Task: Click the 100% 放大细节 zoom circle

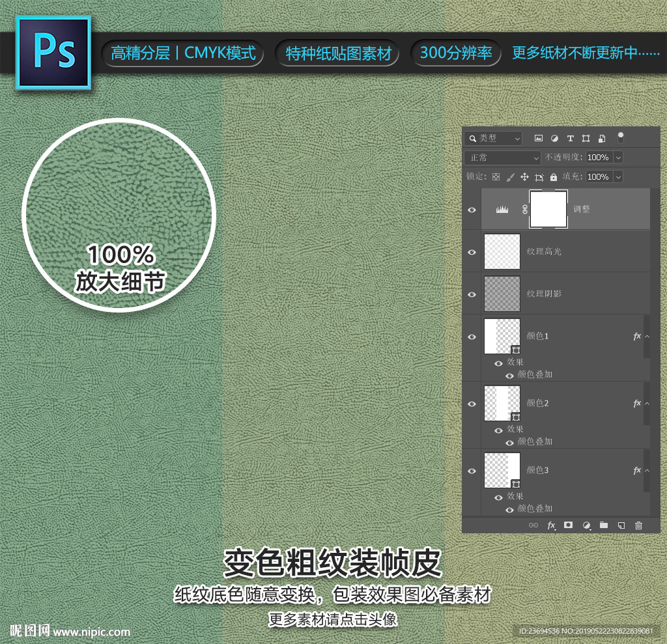Action: 119,215
